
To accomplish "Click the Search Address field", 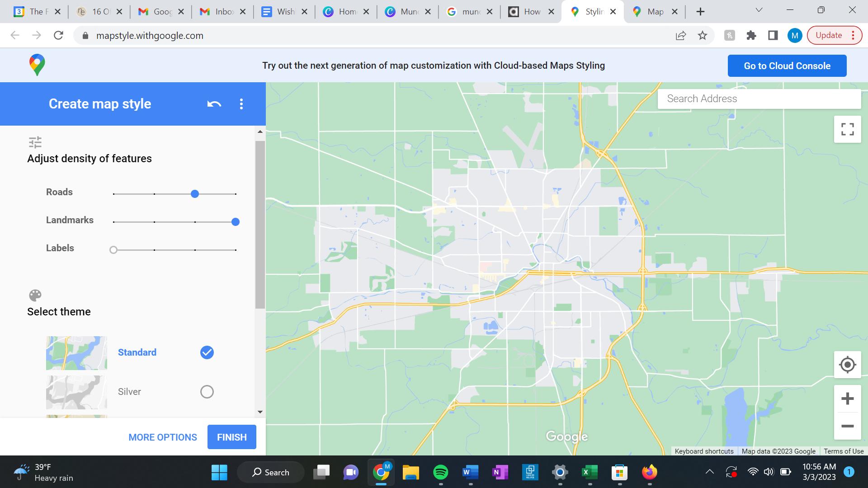I will point(759,99).
